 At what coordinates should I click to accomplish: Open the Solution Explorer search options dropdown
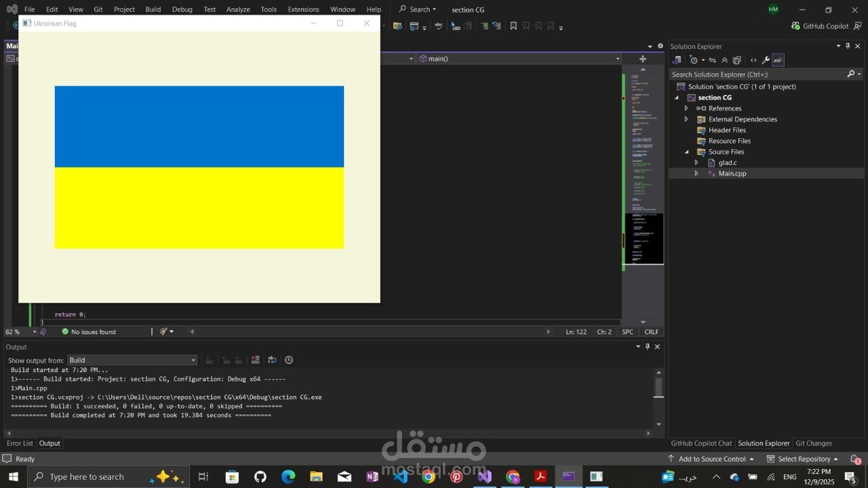[859, 74]
